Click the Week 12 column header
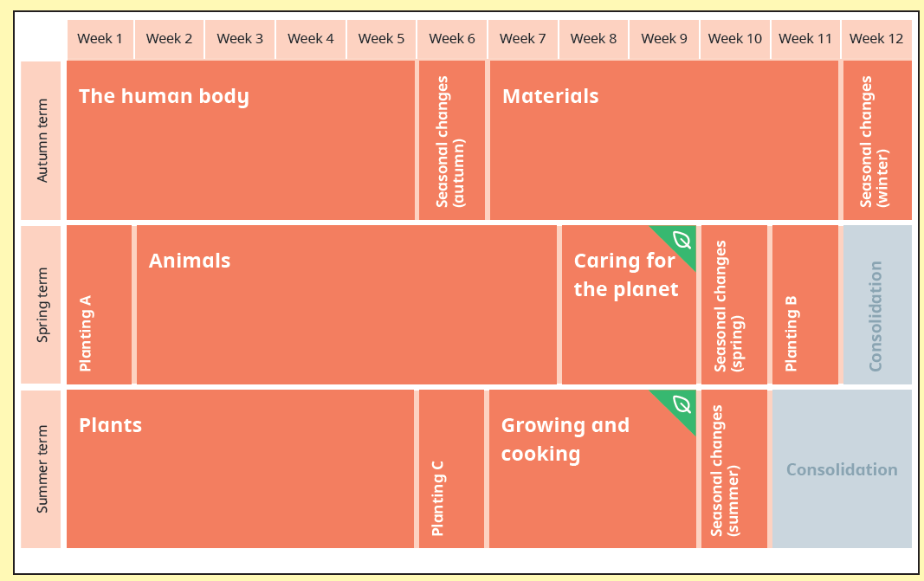This screenshot has height=581, width=924. pyautogui.click(x=876, y=39)
